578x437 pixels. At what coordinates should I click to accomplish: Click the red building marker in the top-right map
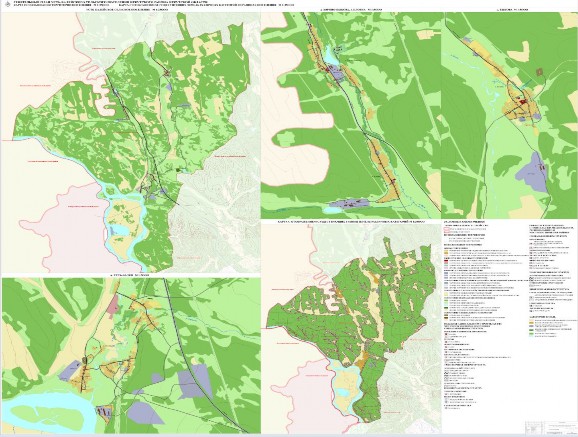click(x=523, y=102)
